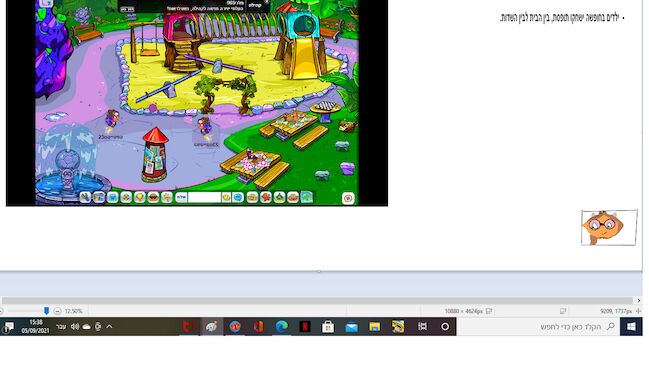The image size is (649, 365).
Task: Click the Windows search box on taskbar
Action: tap(538, 327)
